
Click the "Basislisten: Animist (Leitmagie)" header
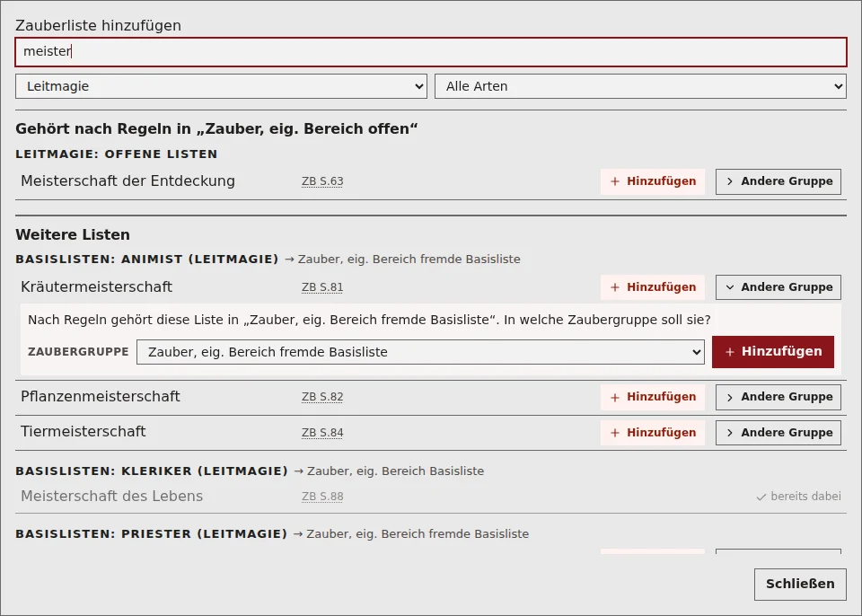click(147, 259)
